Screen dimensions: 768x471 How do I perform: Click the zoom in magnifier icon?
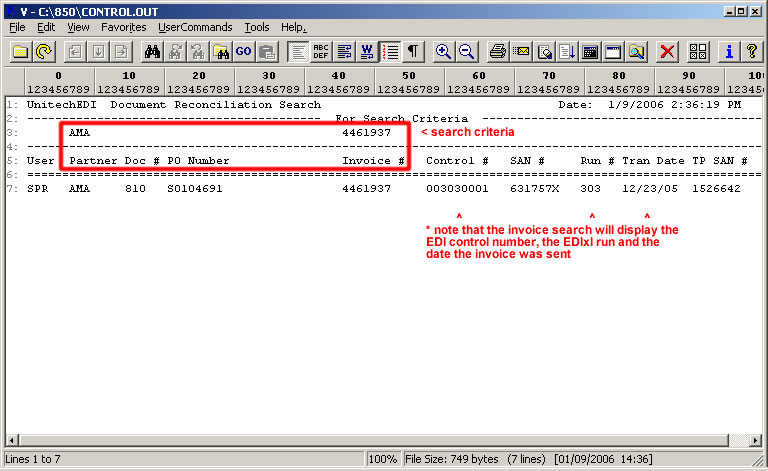[x=444, y=51]
